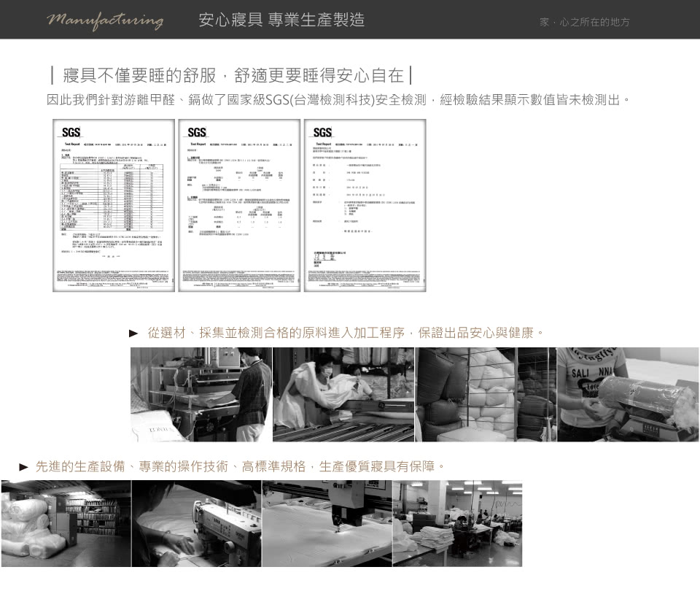Click the SGS logo on the second test report
This screenshot has height=594, width=700.
click(x=197, y=133)
